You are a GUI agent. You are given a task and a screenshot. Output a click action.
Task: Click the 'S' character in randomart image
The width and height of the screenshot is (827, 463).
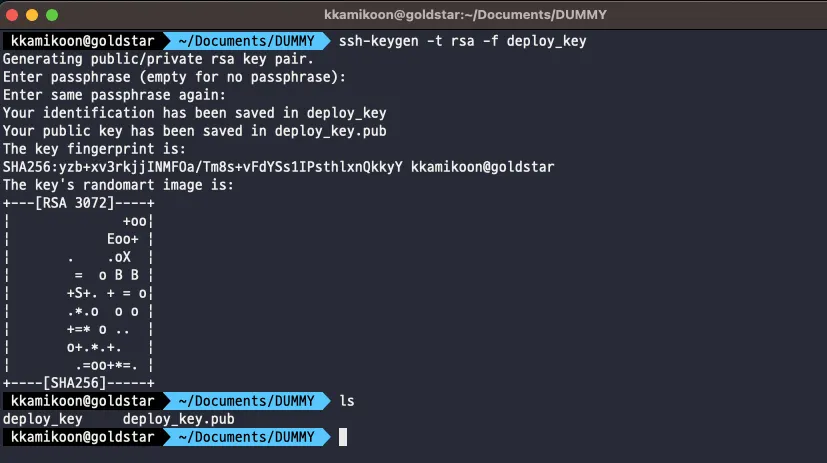[79, 293]
